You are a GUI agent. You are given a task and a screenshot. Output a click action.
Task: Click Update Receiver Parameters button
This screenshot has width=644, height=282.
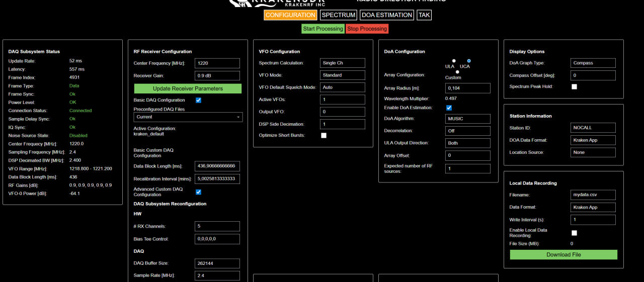point(188,88)
